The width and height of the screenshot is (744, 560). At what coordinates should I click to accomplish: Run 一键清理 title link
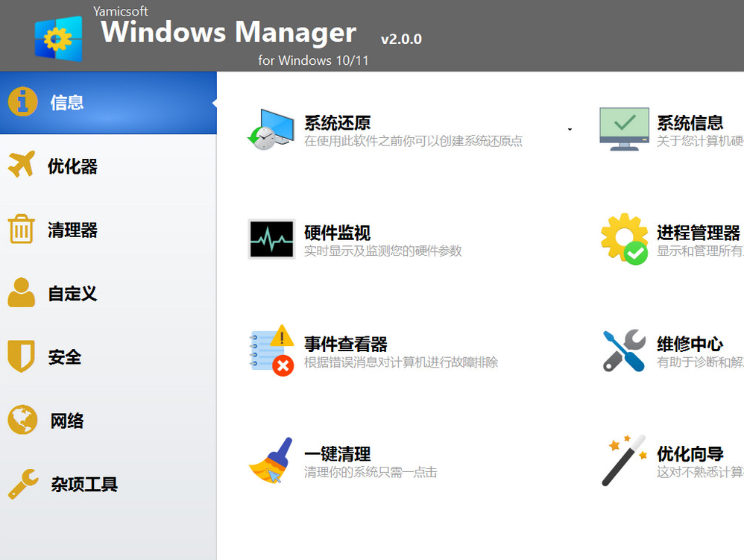[338, 454]
